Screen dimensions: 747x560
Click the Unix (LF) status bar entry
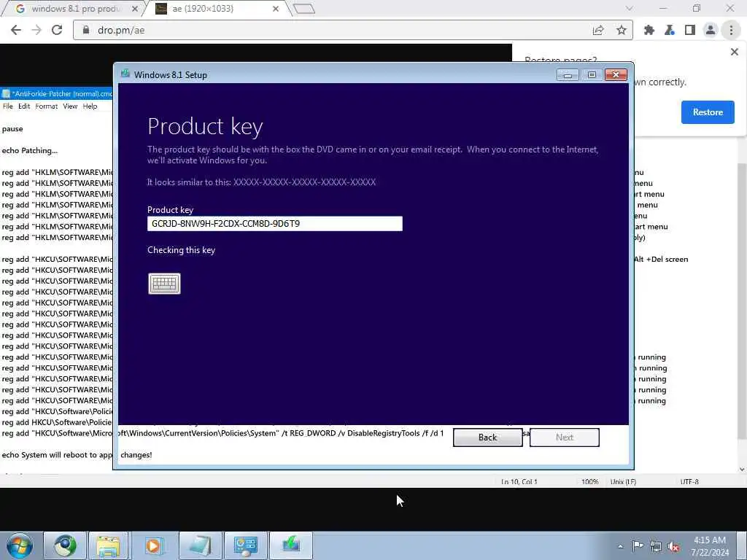pyautogui.click(x=623, y=482)
